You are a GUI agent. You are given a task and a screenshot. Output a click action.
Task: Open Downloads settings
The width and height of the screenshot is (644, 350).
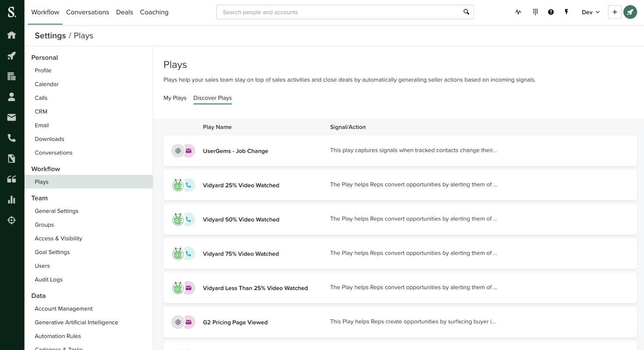coord(50,139)
